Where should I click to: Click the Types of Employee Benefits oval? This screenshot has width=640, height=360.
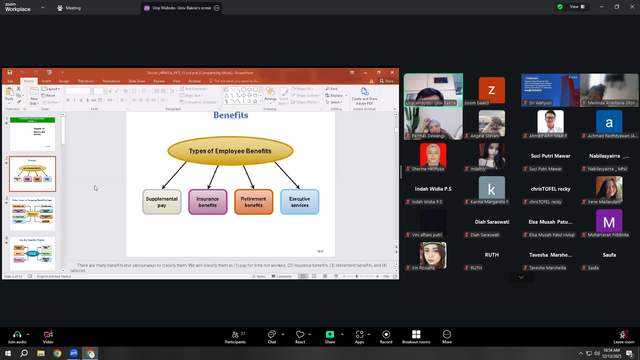coord(230,151)
